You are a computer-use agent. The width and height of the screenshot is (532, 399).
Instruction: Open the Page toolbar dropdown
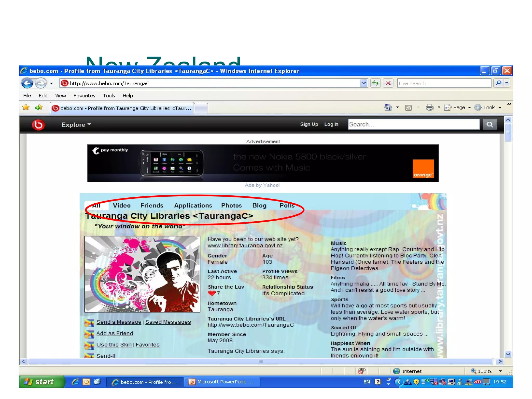459,107
